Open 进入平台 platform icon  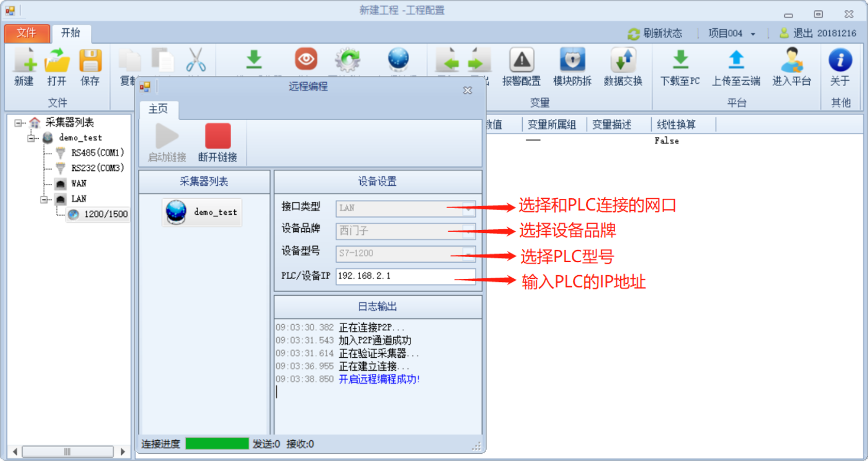[792, 67]
